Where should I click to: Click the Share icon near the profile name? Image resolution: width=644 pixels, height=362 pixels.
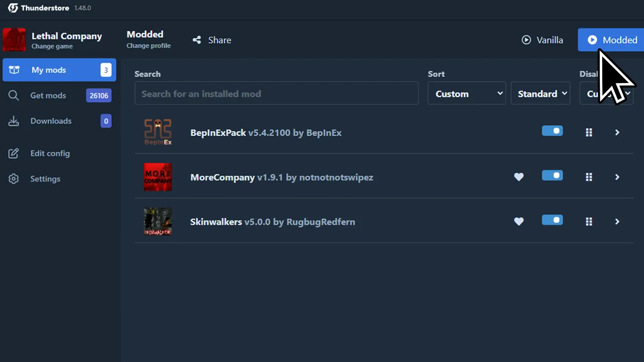click(x=197, y=40)
